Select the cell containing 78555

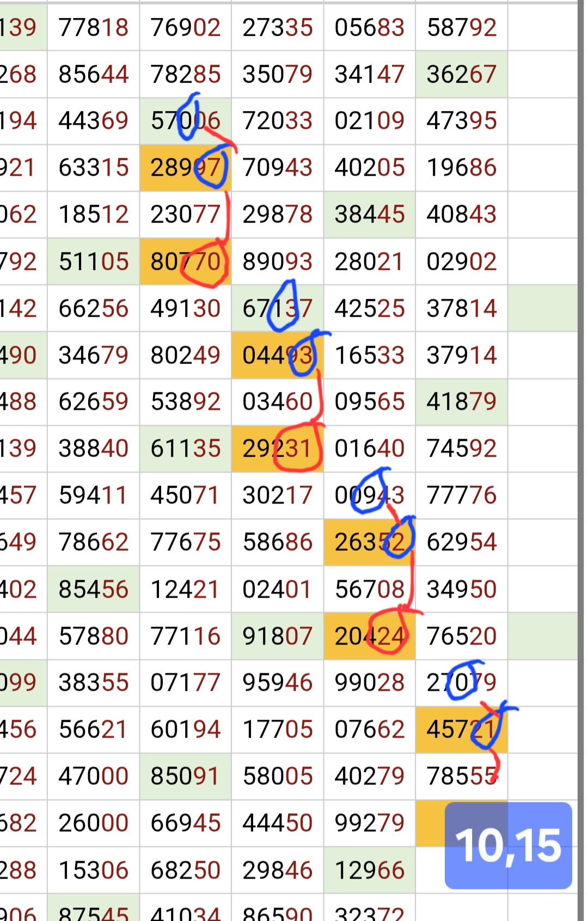click(461, 776)
